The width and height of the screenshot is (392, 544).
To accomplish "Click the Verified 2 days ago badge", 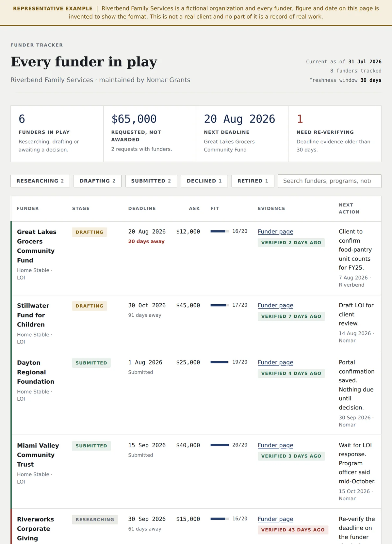I will click(x=291, y=243).
